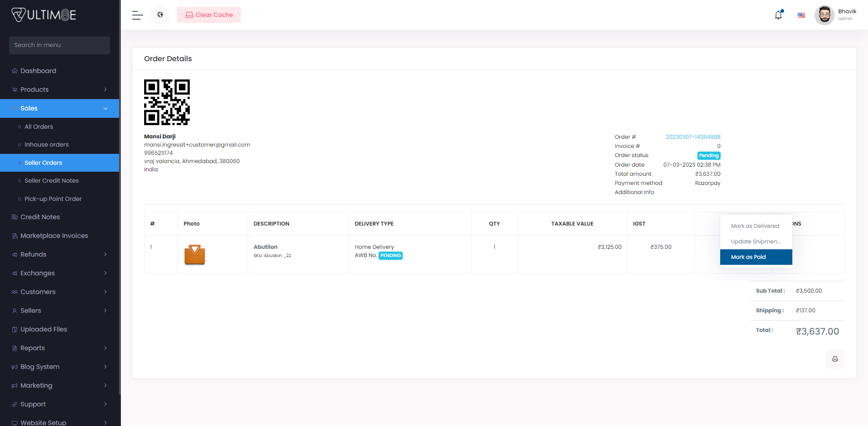
Task: Click the order QR code
Action: 167,102
